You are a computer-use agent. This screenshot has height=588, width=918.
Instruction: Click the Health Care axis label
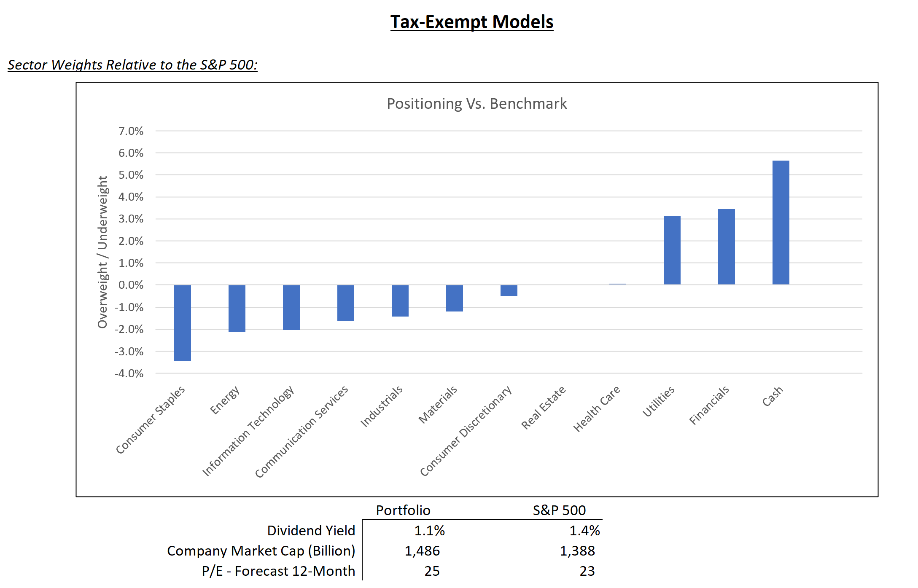(x=597, y=408)
